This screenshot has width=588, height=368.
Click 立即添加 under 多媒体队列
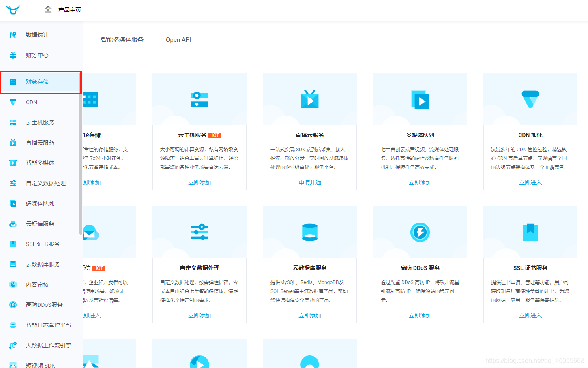(x=420, y=183)
